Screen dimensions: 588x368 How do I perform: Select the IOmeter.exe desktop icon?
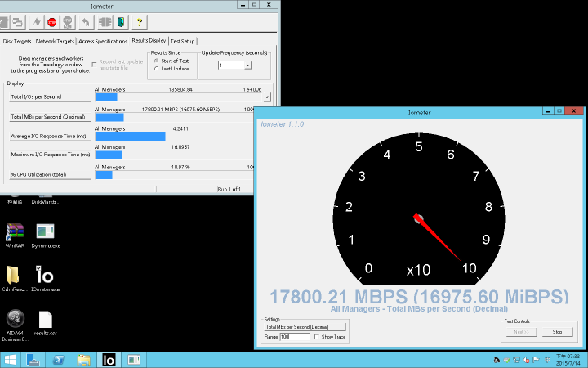[46, 279]
